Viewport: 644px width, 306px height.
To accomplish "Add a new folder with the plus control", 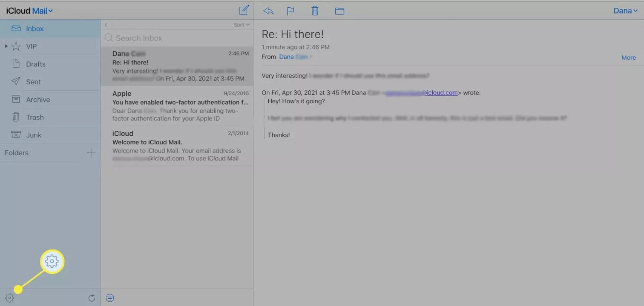I will (x=91, y=152).
